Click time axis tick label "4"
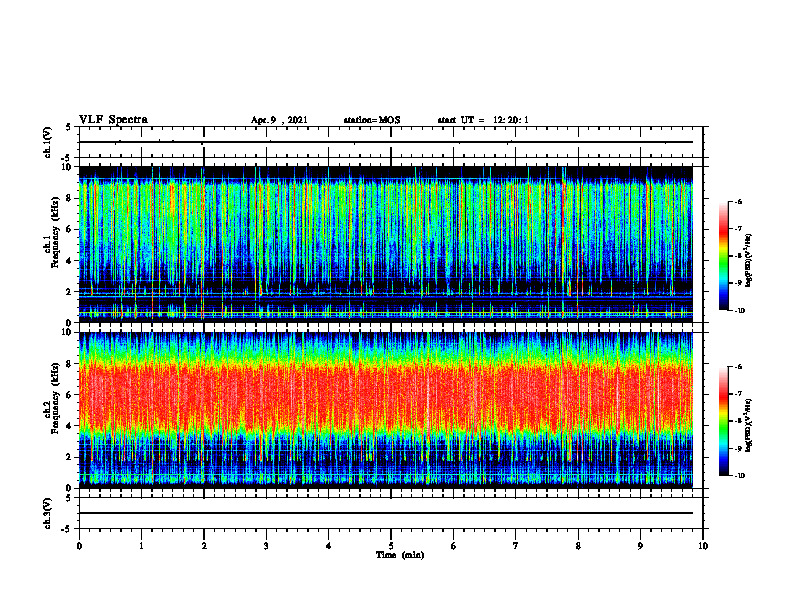 pos(329,546)
